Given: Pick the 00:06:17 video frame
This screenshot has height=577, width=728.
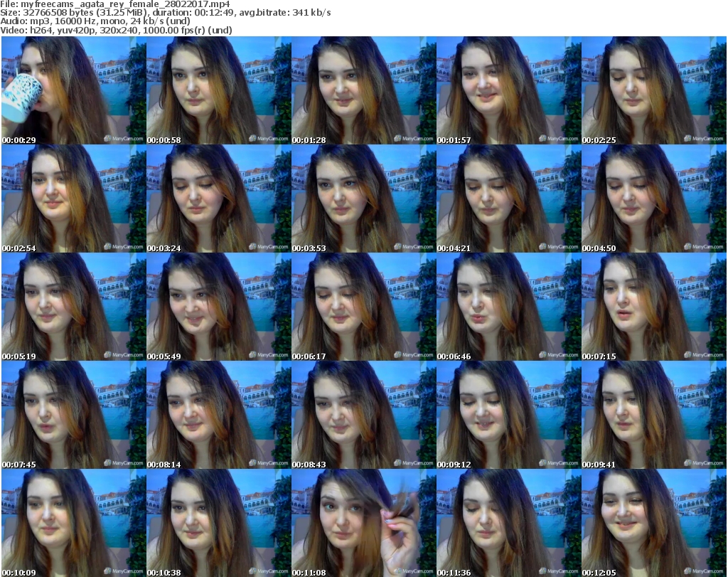Looking at the screenshot, I should tap(363, 307).
